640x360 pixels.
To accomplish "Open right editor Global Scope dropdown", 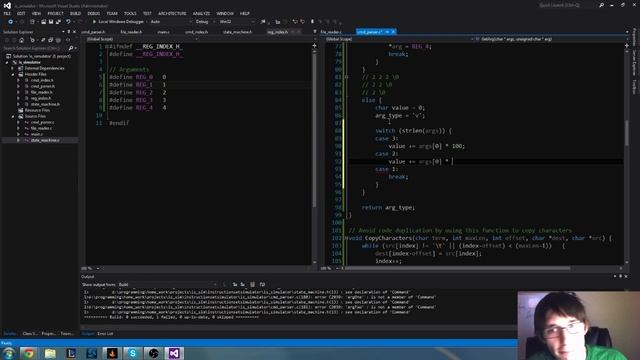I will (x=400, y=39).
